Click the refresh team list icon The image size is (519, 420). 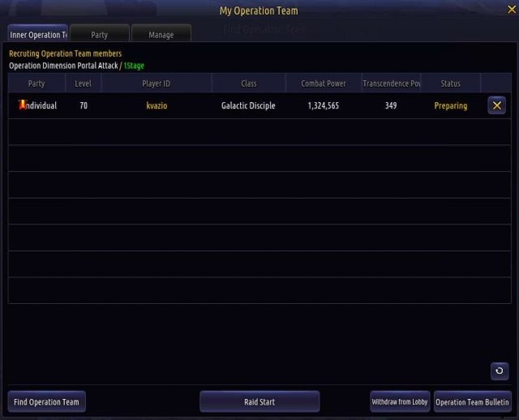[500, 371]
